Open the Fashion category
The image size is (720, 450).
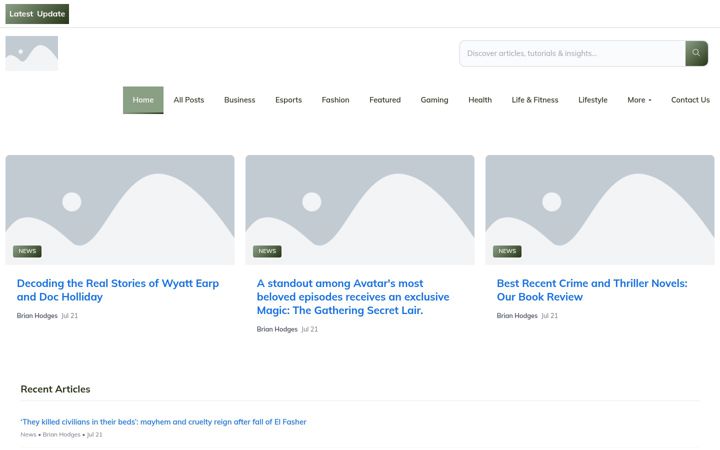(x=335, y=100)
